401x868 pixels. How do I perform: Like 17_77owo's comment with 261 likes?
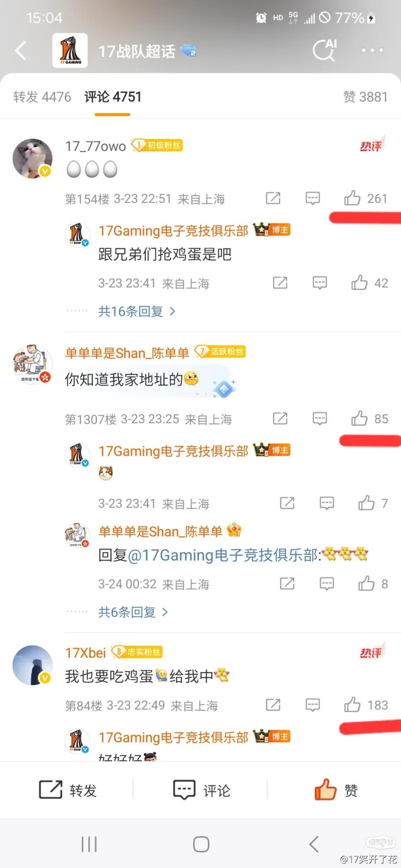tap(352, 198)
